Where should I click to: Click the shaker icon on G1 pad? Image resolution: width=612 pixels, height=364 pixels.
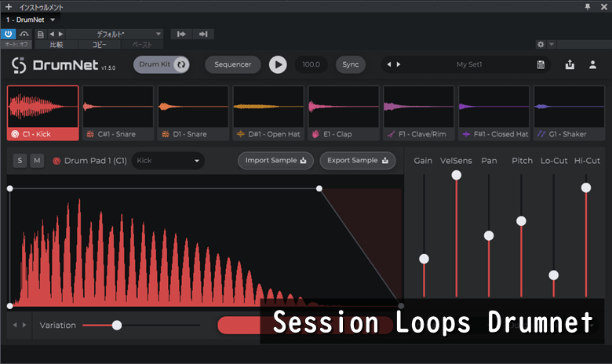click(x=541, y=134)
